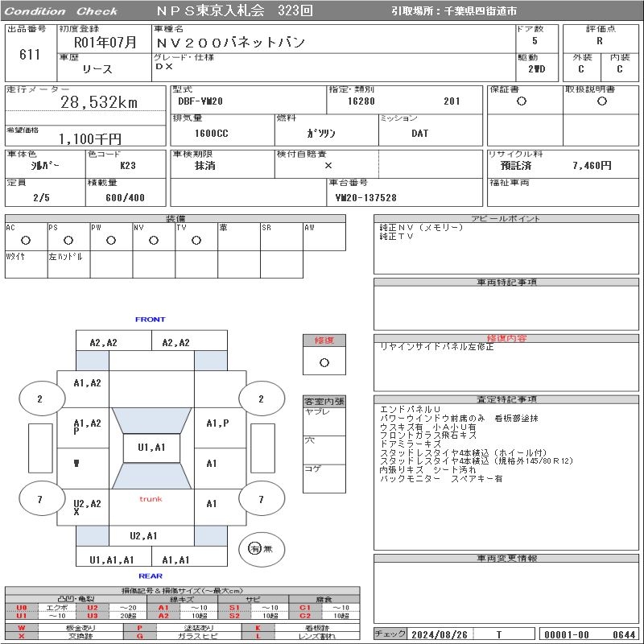Screen dimensions: 644x644
Task: Click the lot number 611
Action: 30,54
